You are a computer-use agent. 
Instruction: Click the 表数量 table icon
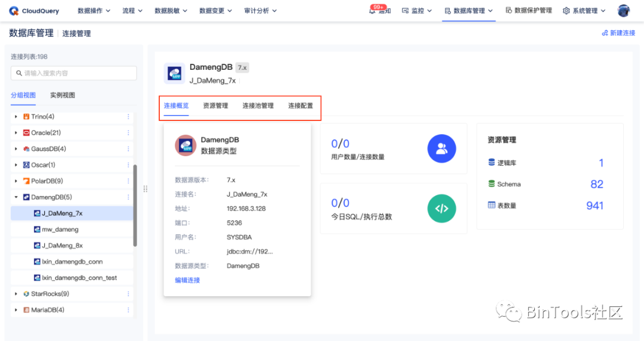click(491, 205)
